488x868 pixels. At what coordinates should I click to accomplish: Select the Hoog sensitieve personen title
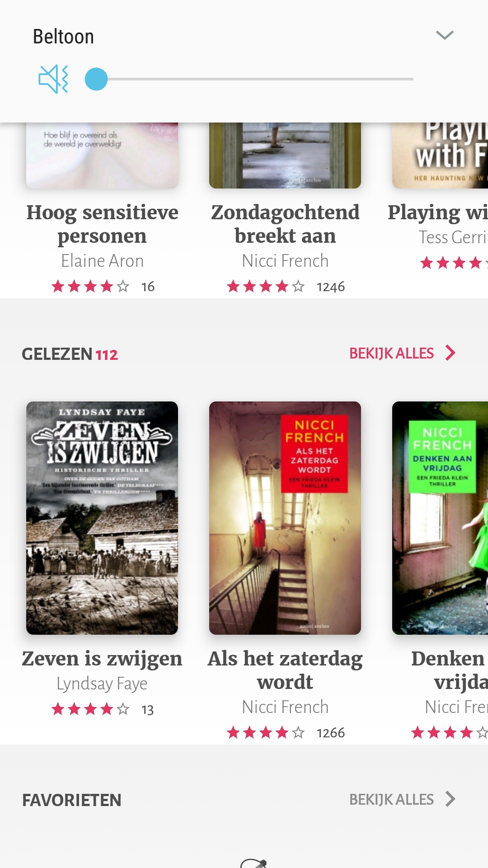[102, 224]
